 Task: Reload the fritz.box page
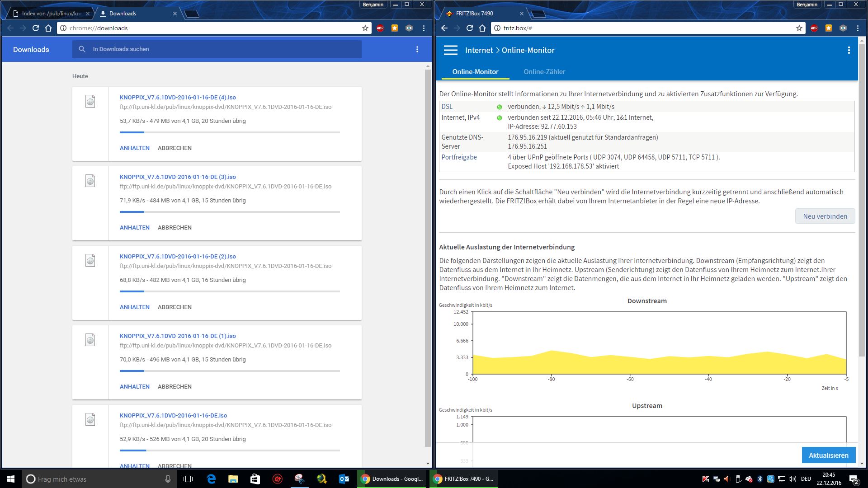click(470, 28)
